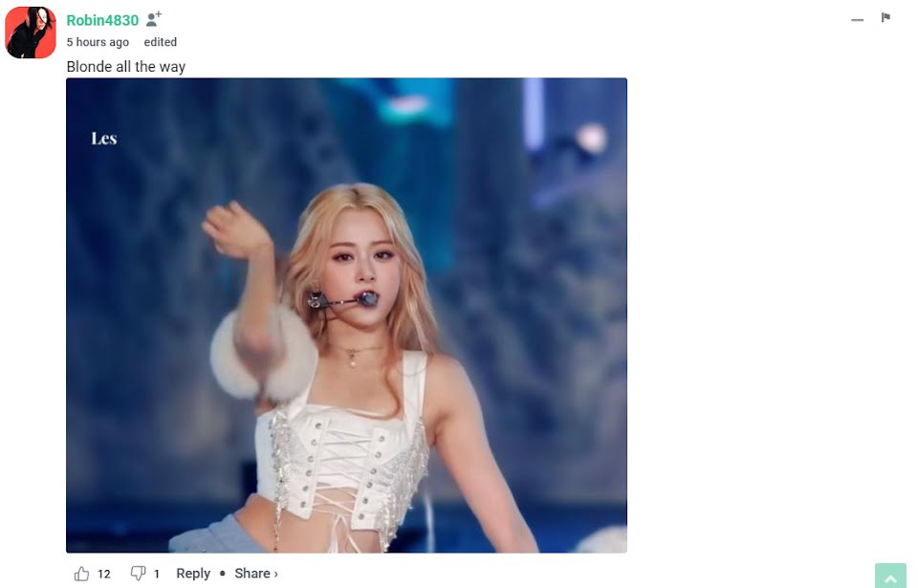Reply to Robin4830's comment

pyautogui.click(x=193, y=574)
